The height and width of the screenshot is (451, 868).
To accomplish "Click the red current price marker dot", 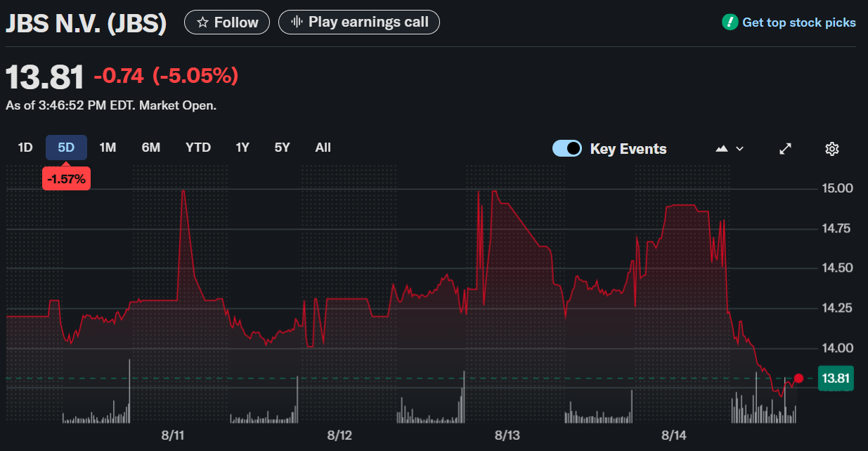I will (x=798, y=379).
